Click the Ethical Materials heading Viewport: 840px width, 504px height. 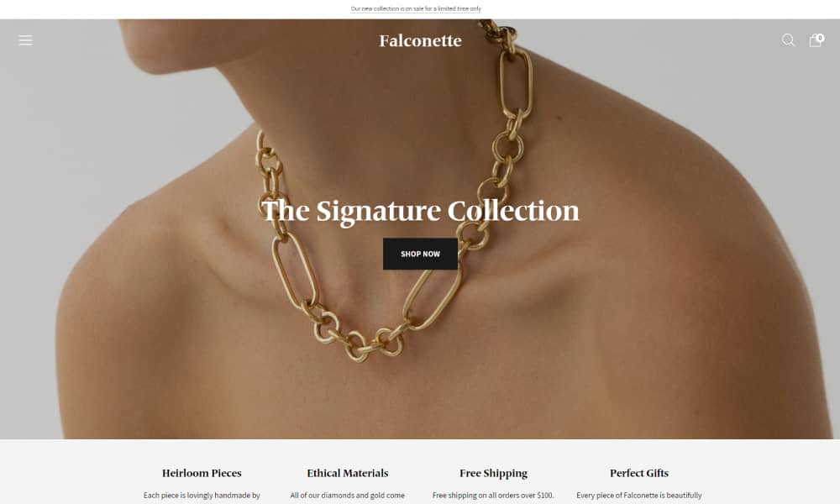347,473
